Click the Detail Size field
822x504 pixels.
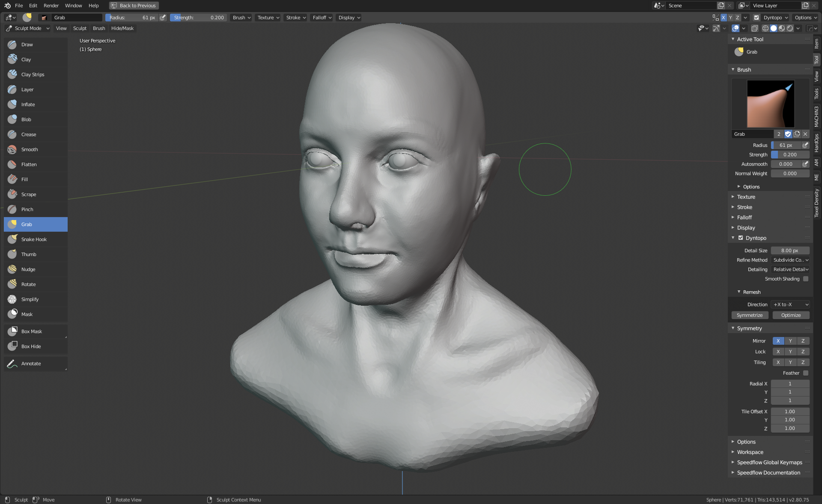click(x=790, y=251)
